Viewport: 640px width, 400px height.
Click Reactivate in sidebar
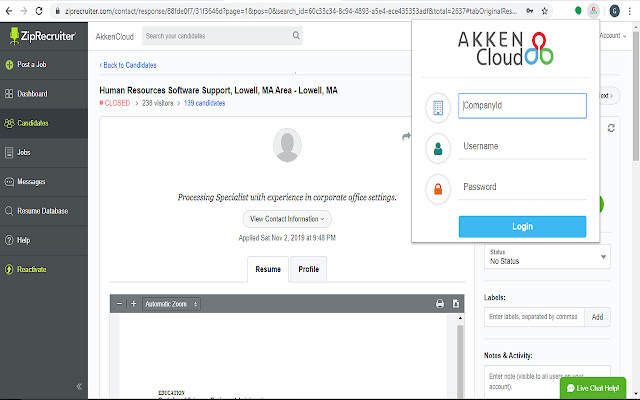44,269
